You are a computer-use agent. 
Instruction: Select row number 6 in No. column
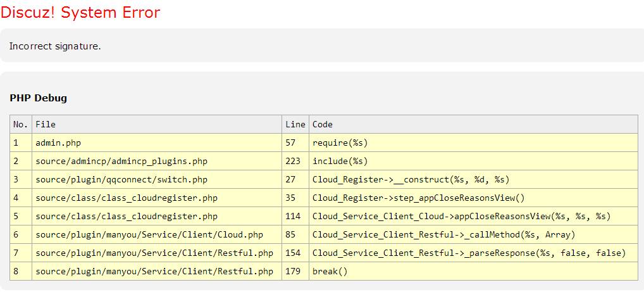[x=20, y=235]
